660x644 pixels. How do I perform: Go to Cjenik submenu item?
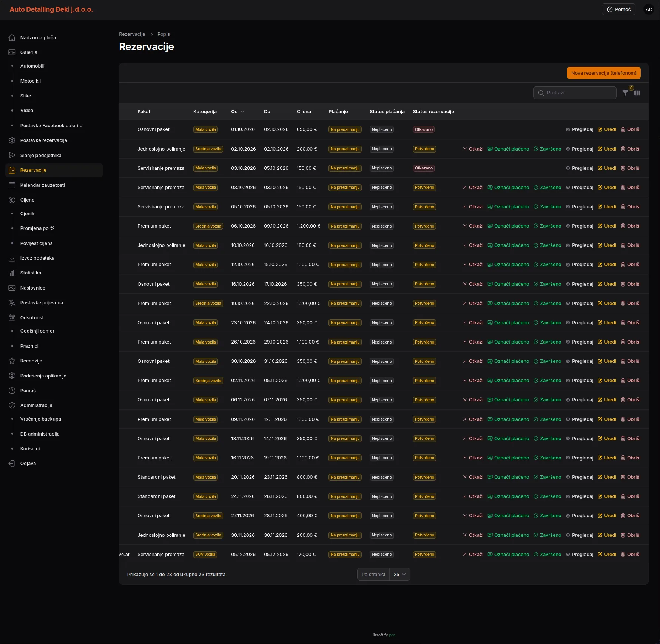point(27,214)
